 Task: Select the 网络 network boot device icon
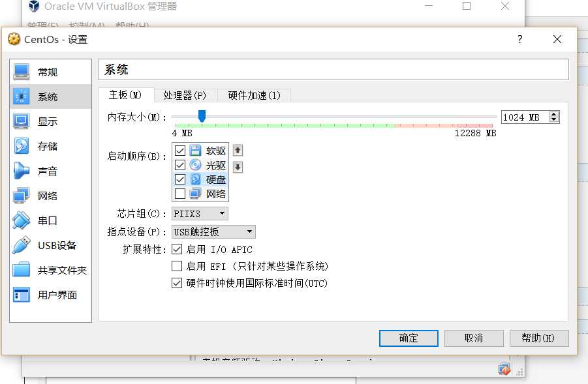point(195,194)
